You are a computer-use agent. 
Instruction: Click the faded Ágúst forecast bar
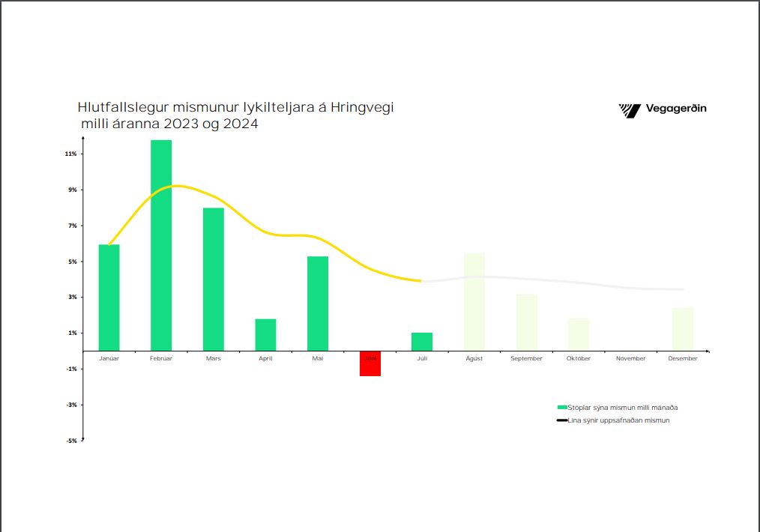click(474, 302)
